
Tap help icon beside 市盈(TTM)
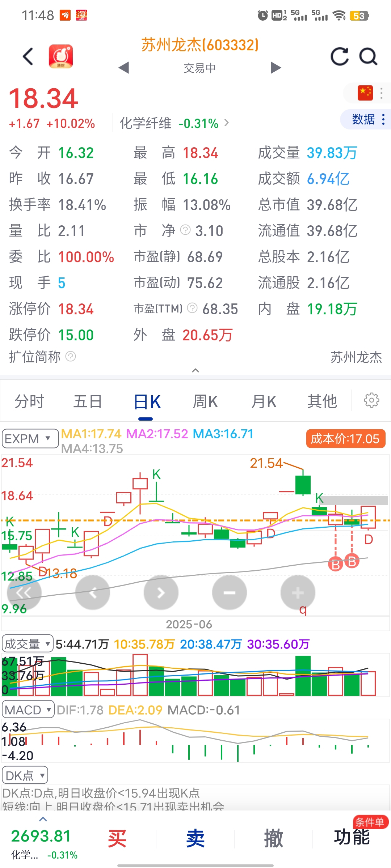click(192, 308)
